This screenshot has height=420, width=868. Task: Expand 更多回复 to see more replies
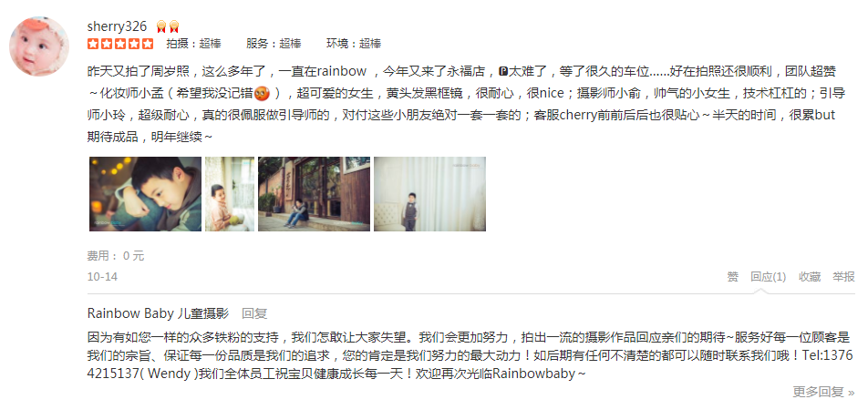pos(823,393)
